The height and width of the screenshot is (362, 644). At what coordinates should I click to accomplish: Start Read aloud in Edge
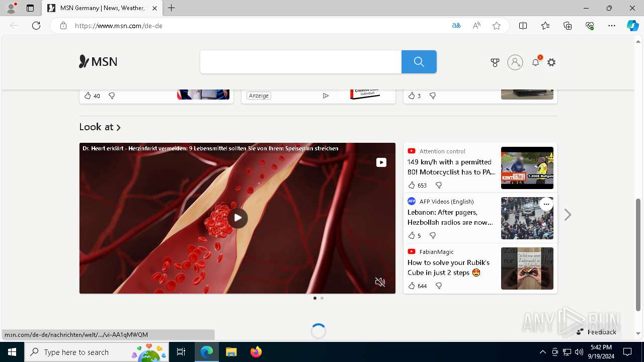pos(476,26)
